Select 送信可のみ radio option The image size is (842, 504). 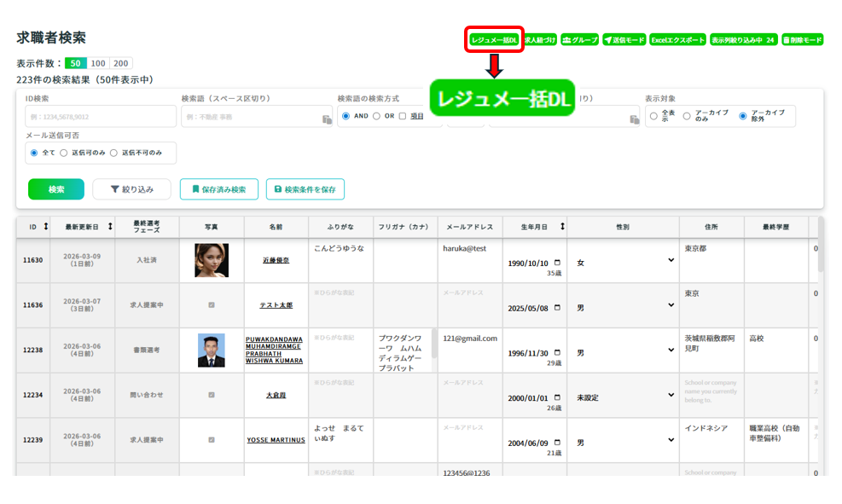[x=64, y=153]
